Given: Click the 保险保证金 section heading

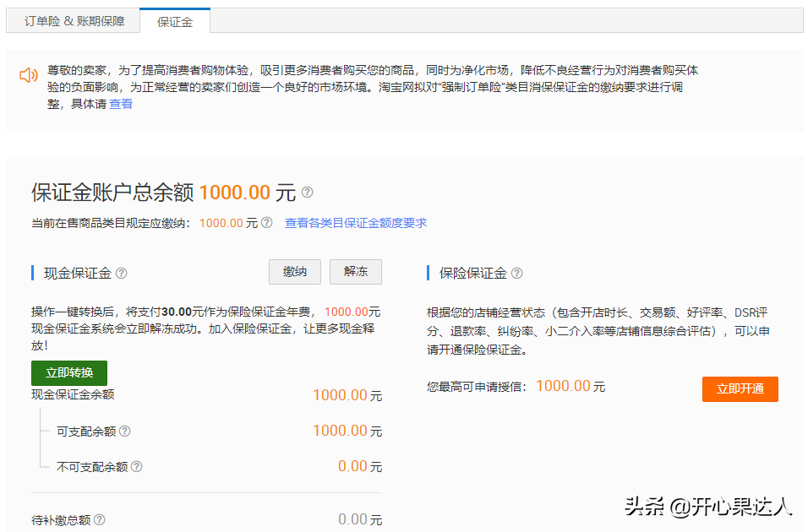Looking at the screenshot, I should (x=473, y=273).
